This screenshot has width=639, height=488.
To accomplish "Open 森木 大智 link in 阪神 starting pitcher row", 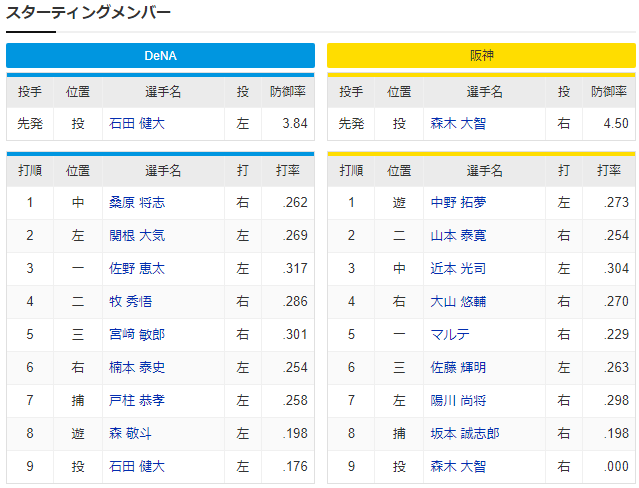I will click(x=458, y=124).
